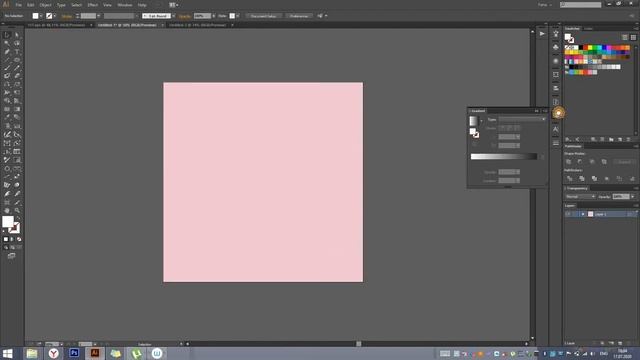Open the Window menu
640x360 pixels.
click(x=125, y=5)
